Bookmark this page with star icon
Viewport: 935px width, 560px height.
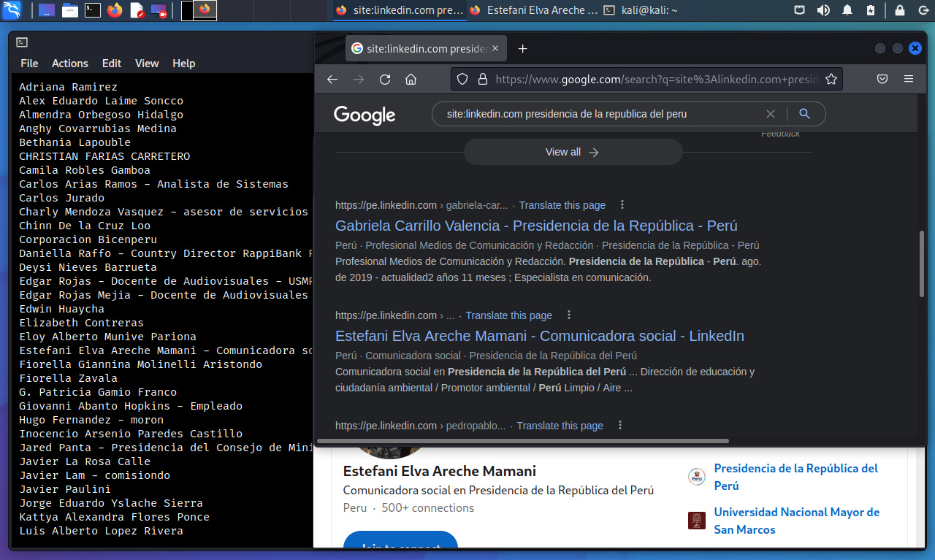tap(831, 80)
